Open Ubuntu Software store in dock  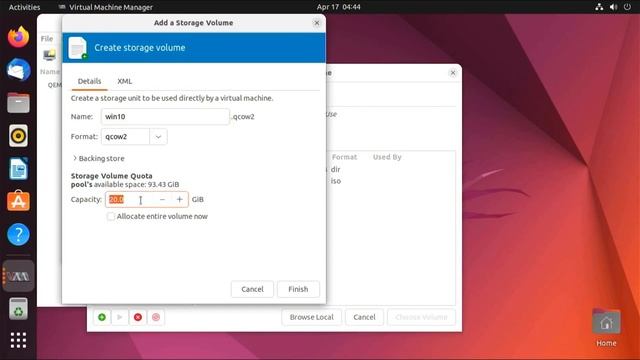tap(18, 201)
